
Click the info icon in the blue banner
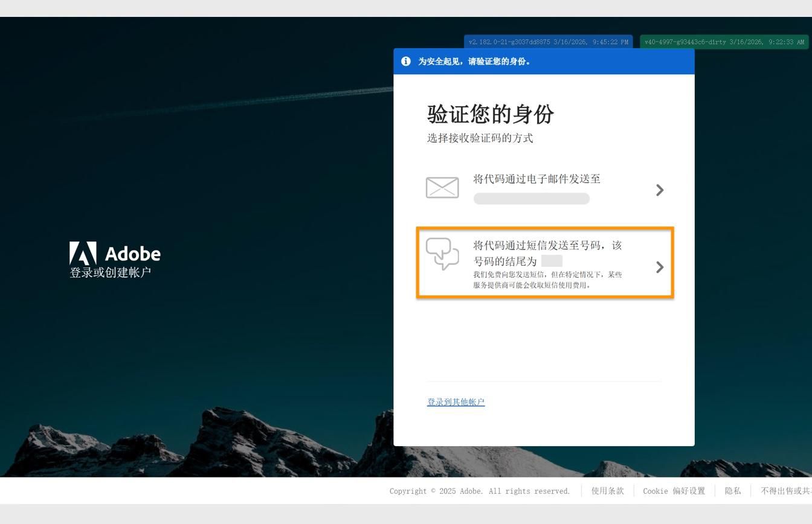pos(405,61)
